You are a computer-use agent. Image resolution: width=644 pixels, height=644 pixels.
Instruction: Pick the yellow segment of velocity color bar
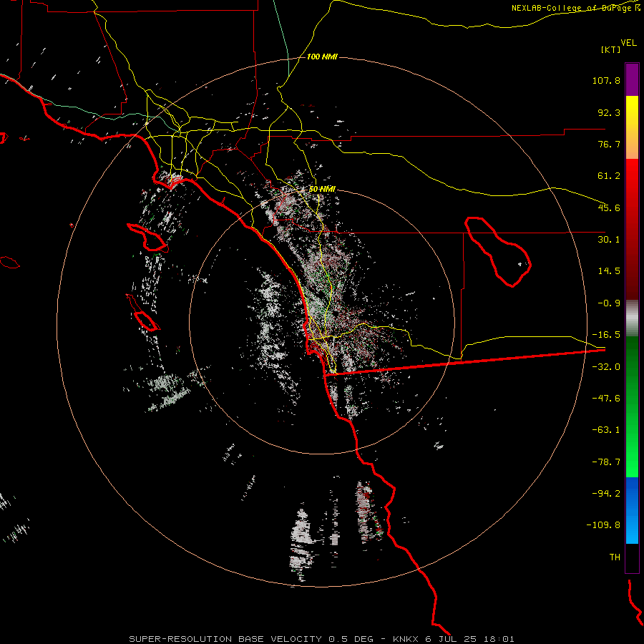(632, 127)
